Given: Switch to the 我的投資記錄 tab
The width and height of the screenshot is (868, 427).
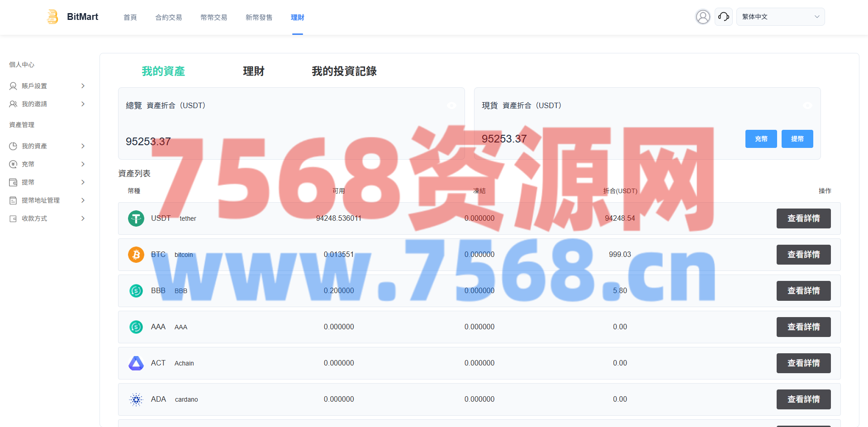Looking at the screenshot, I should [344, 71].
